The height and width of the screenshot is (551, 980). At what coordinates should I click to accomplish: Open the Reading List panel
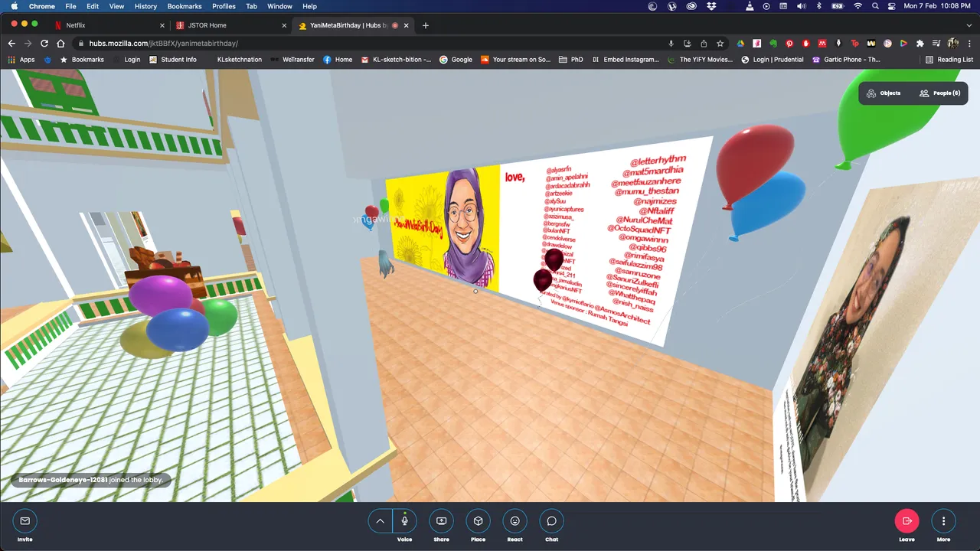coord(949,60)
